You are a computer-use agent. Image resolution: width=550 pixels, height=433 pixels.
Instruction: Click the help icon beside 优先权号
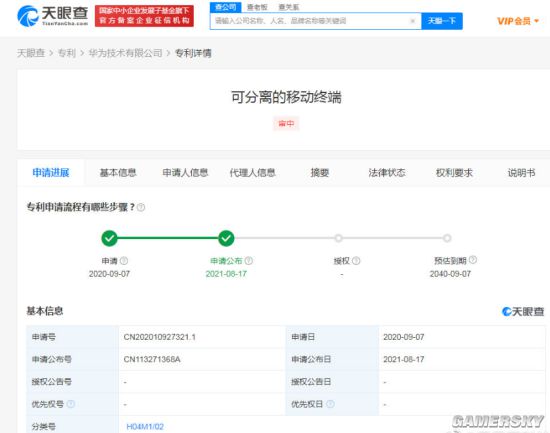(71, 404)
